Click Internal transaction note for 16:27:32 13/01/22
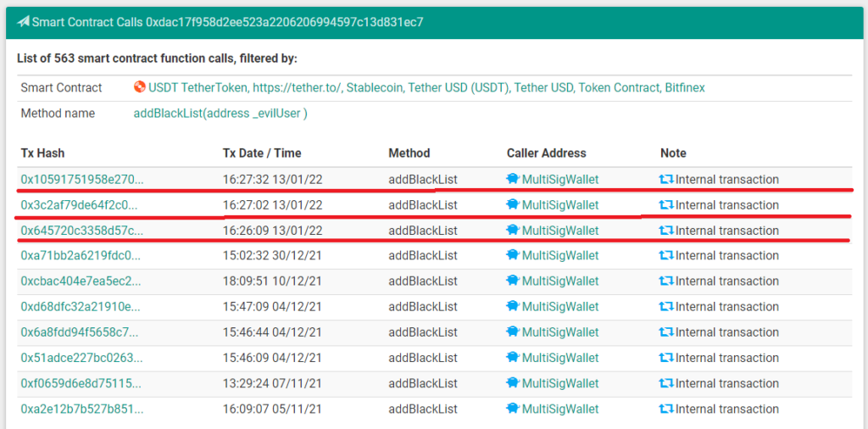The width and height of the screenshot is (868, 429). [726, 180]
